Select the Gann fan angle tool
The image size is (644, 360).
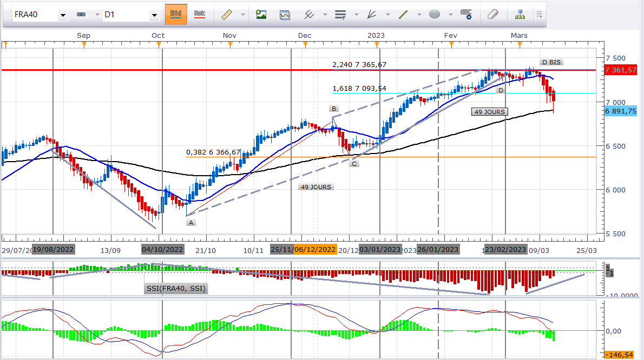pyautogui.click(x=372, y=15)
